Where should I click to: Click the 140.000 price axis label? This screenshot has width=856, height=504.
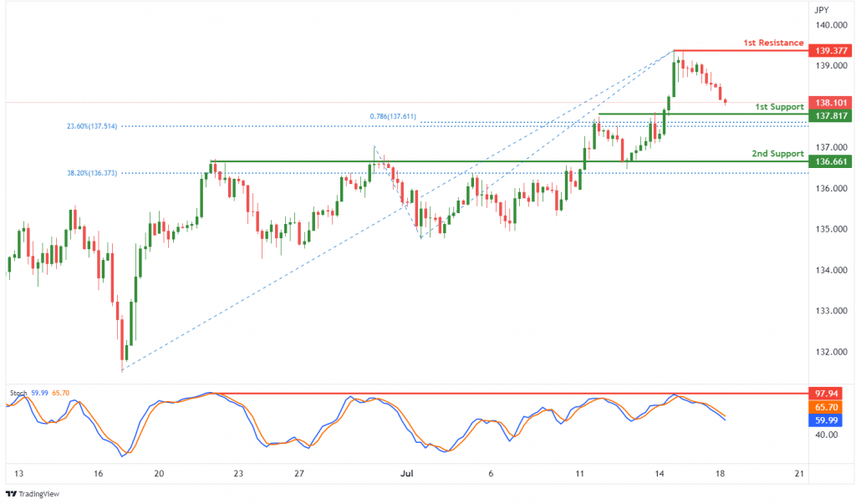(832, 25)
